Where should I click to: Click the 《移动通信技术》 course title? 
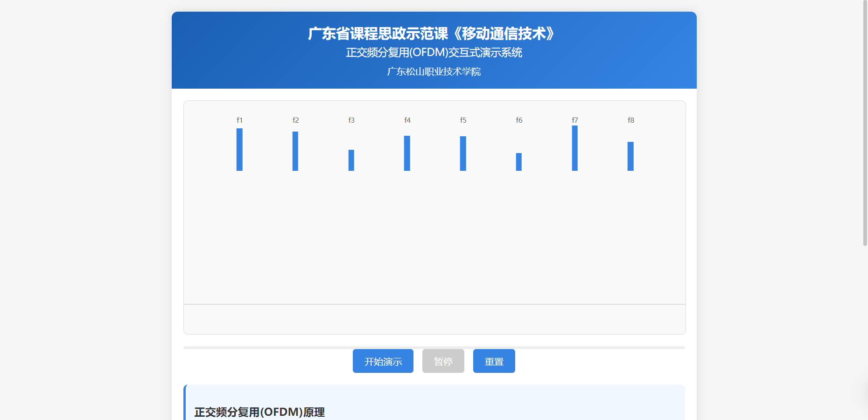pyautogui.click(x=503, y=34)
